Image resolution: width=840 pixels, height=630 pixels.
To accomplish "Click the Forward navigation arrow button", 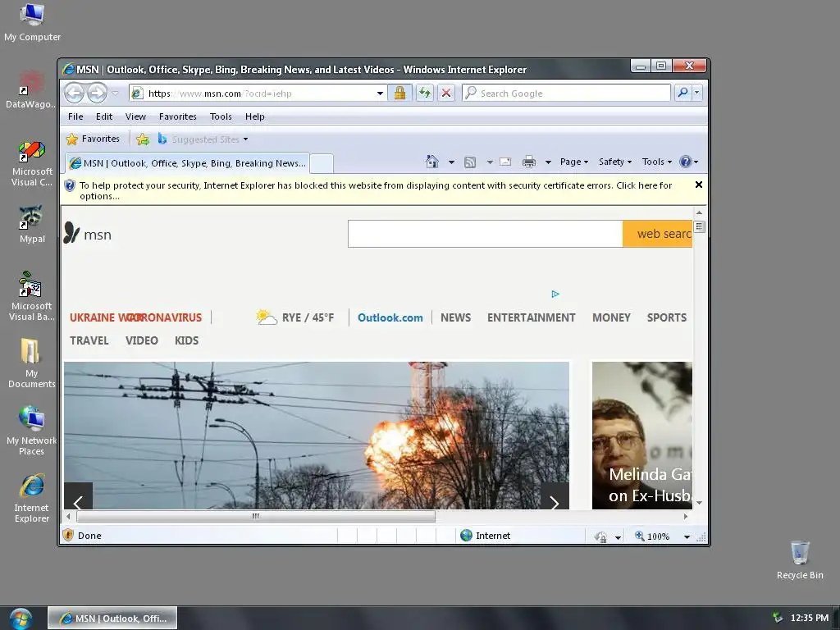I will coord(97,94).
